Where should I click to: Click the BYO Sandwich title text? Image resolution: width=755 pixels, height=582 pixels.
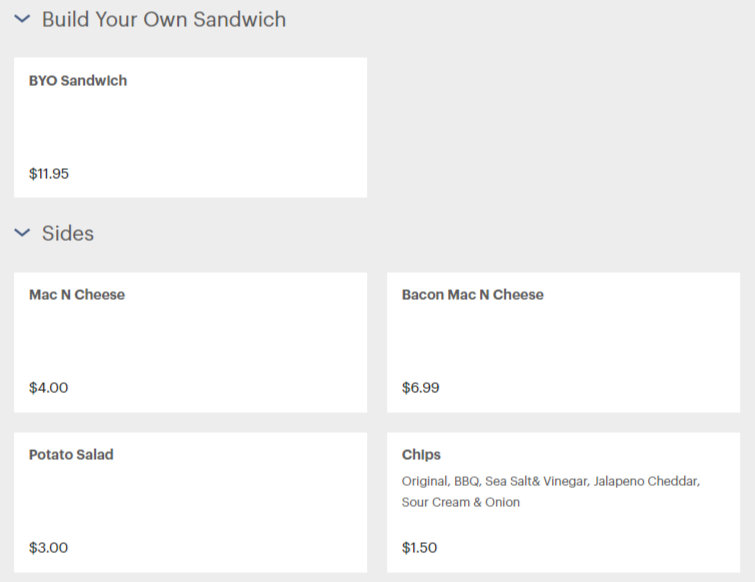[x=78, y=80]
